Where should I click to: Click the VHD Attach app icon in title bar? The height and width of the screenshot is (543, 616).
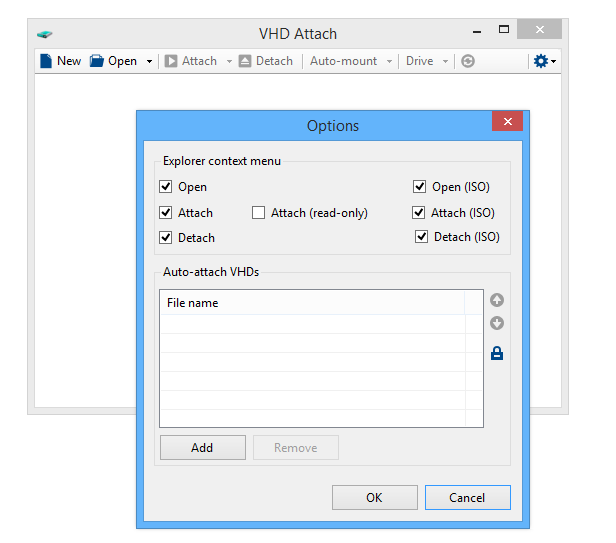click(x=44, y=34)
